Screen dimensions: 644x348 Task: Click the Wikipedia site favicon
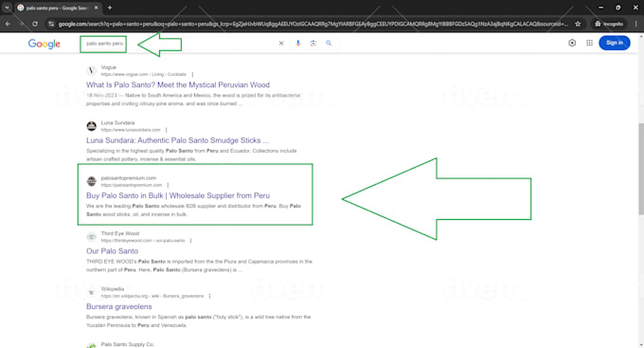pyautogui.click(x=91, y=292)
